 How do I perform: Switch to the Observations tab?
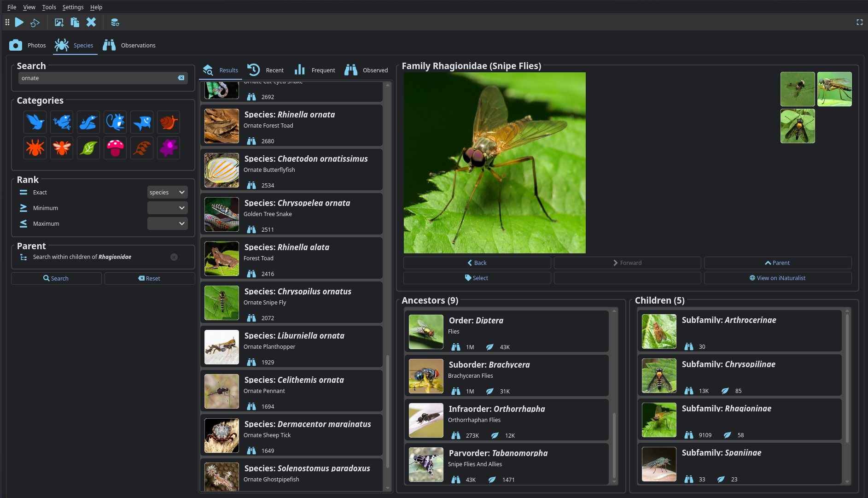pos(129,45)
